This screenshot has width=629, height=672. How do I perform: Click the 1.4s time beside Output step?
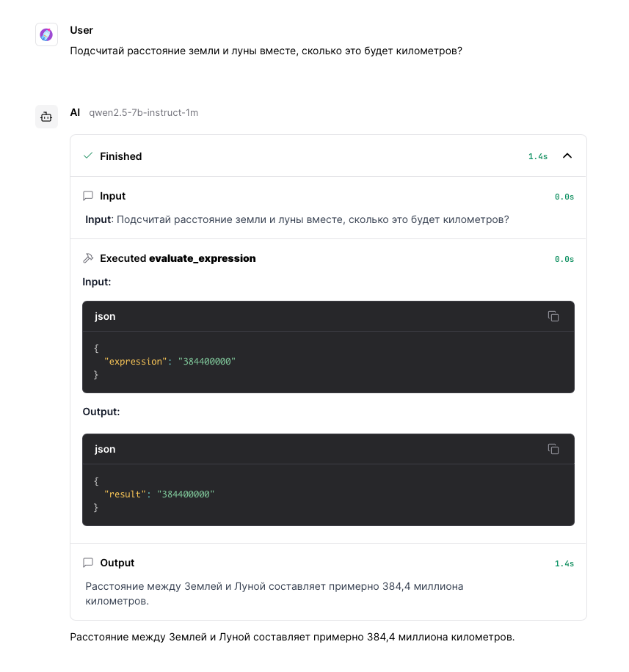[564, 563]
